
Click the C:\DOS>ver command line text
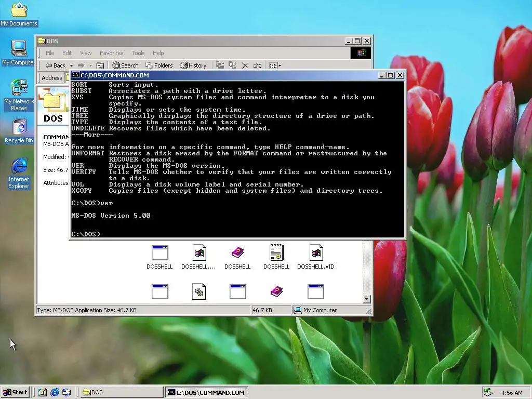pos(92,203)
